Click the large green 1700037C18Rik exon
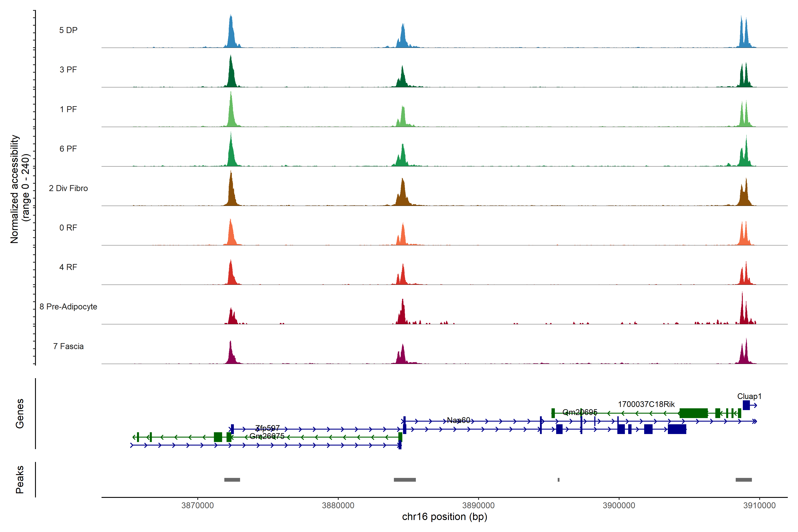798x532 pixels. click(x=694, y=413)
